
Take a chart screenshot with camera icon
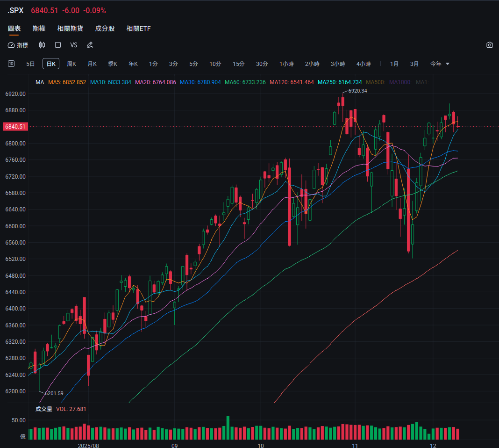click(489, 45)
